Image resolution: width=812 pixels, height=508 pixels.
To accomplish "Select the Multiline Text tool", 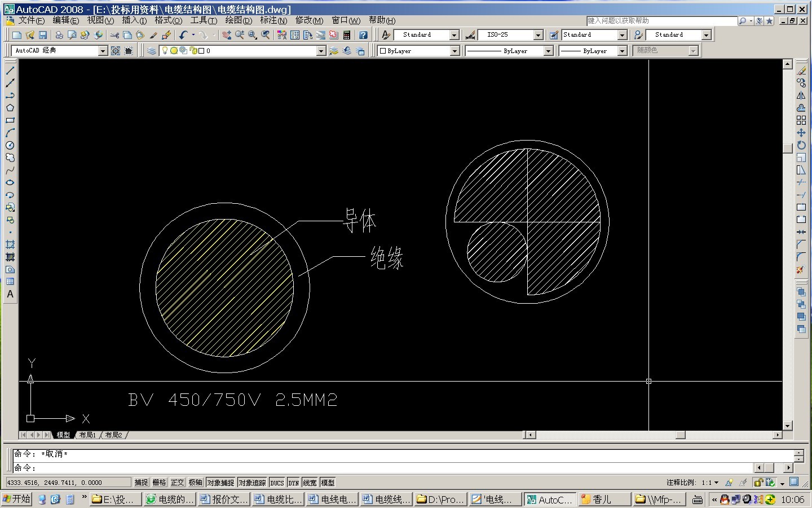I will (10, 294).
